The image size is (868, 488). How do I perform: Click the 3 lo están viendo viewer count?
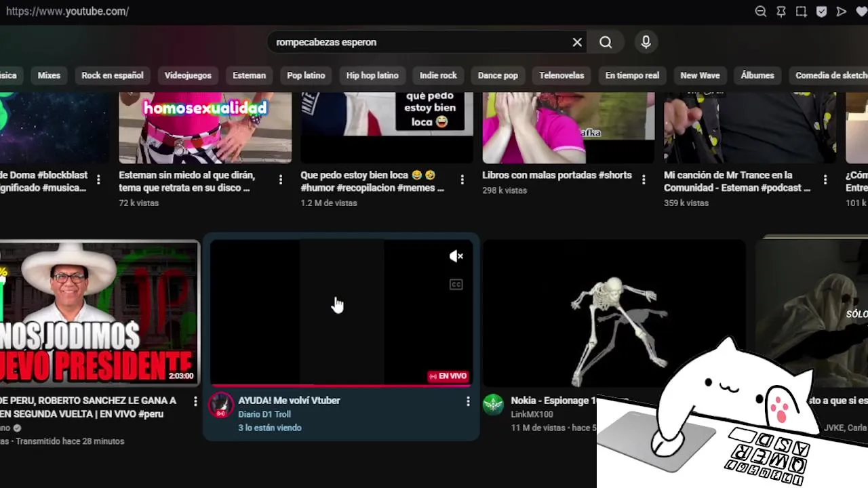(270, 428)
